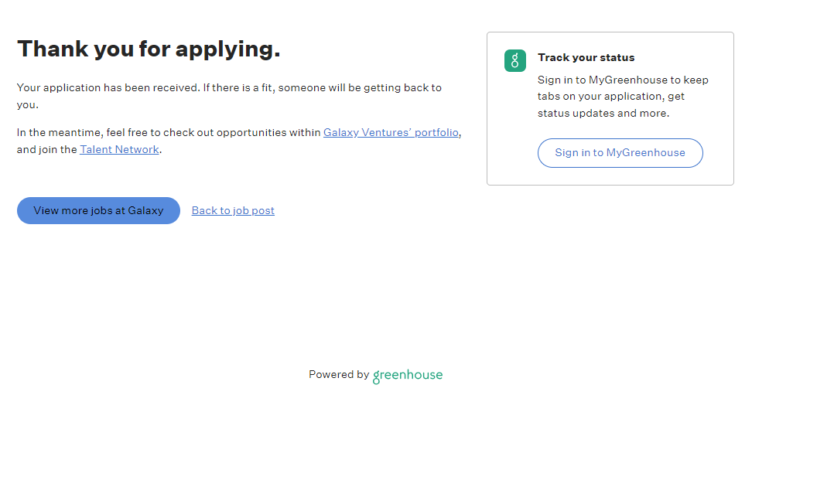
Task: Click "someone will be getting back to" text
Action: (x=360, y=87)
